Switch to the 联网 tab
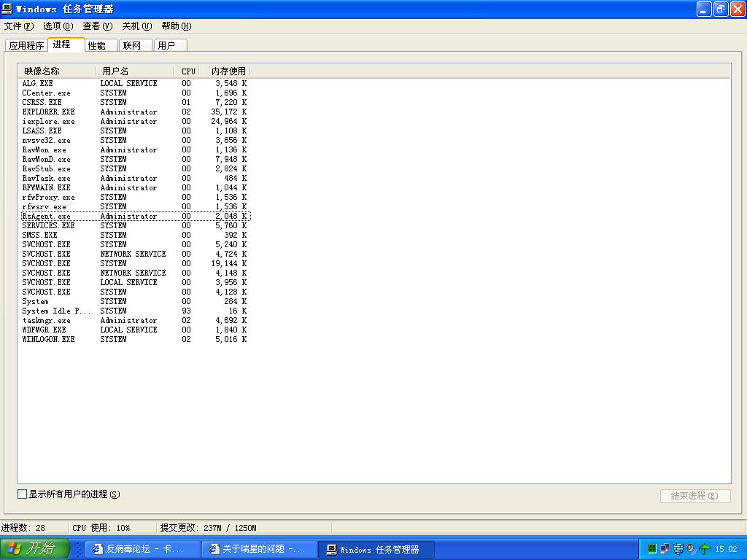 (136, 45)
